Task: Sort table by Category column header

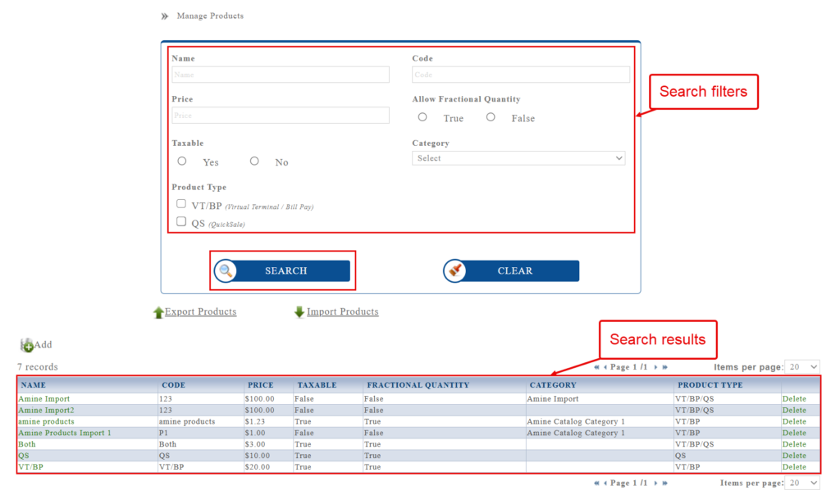Action: [x=553, y=385]
